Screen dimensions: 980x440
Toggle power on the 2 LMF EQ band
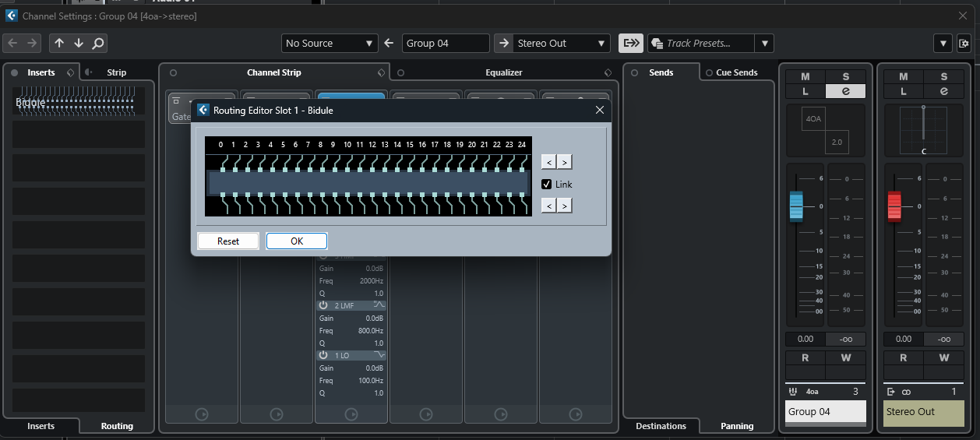coord(323,305)
